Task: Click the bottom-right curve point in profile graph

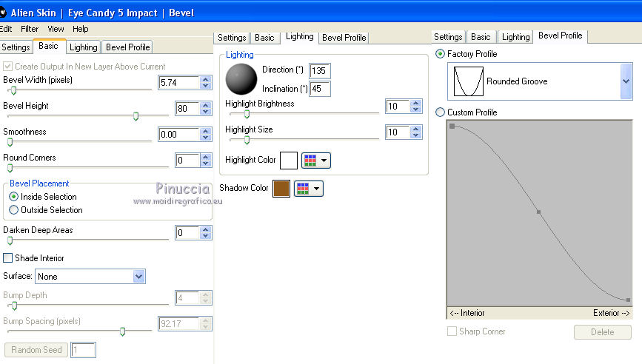Action: pyautogui.click(x=628, y=300)
